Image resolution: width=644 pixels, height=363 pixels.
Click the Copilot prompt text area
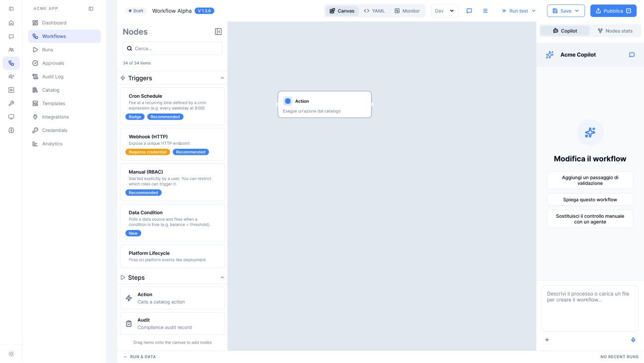(590, 308)
